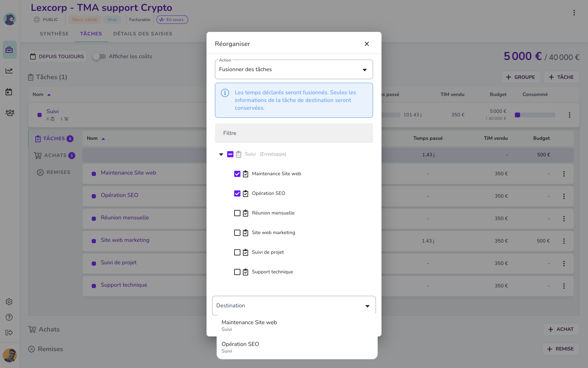Click the + ACHAT button
This screenshot has height=368, width=588.
click(x=561, y=329)
